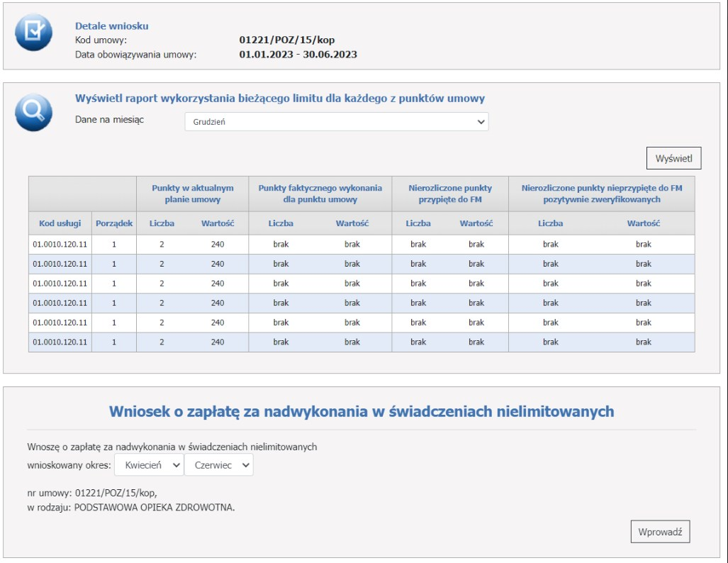The width and height of the screenshot is (728, 563).
Task: Expand the Kwiecień period start dropdown
Action: click(148, 465)
